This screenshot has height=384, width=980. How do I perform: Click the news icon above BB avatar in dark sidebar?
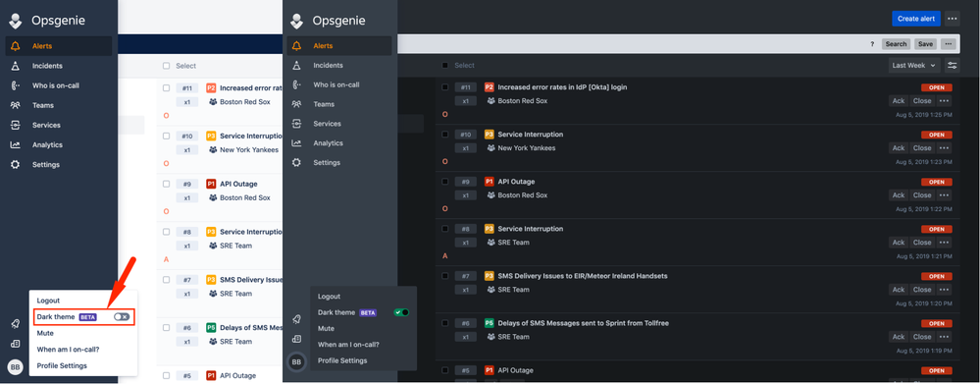(296, 339)
